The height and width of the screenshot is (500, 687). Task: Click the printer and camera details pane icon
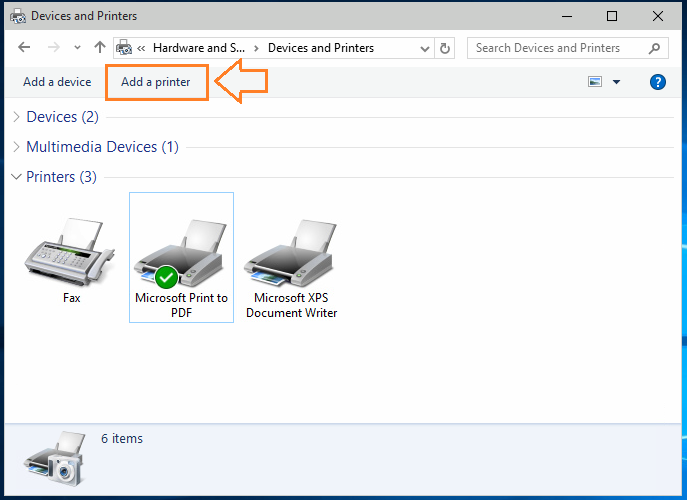pos(54,458)
